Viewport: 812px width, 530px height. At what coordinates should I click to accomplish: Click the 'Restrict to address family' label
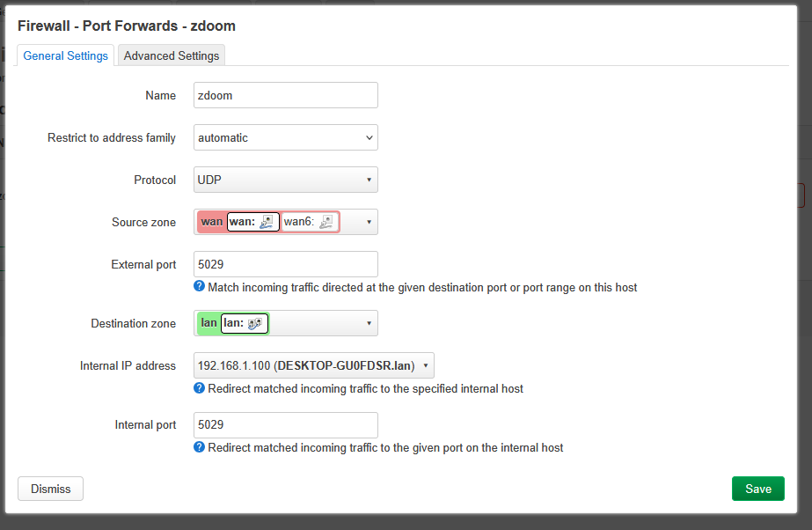(112, 138)
